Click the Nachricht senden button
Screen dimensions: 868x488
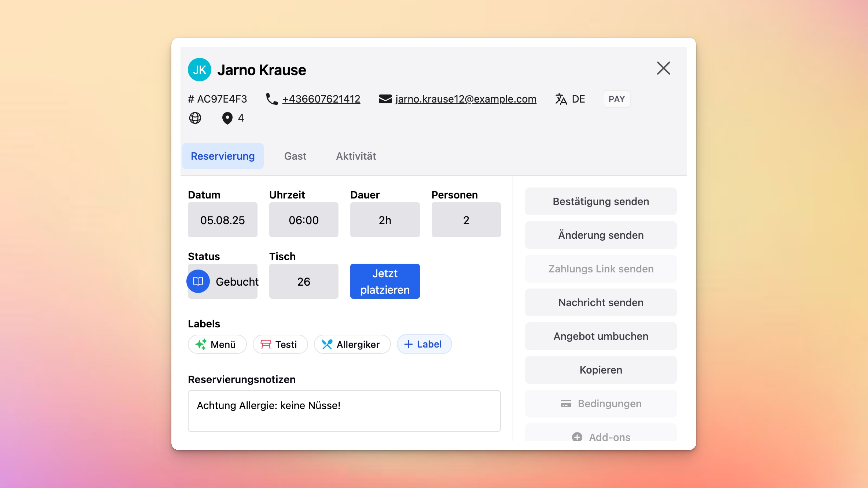pos(601,303)
